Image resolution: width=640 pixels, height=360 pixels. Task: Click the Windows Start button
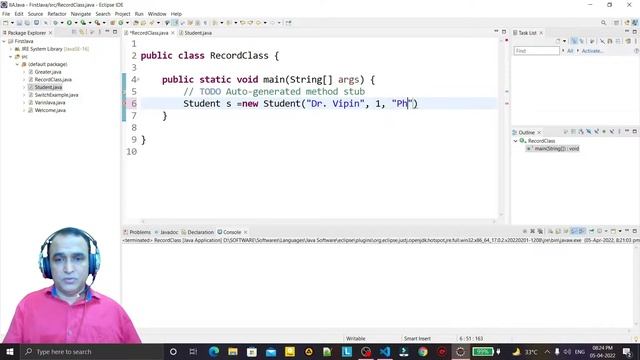point(10,351)
